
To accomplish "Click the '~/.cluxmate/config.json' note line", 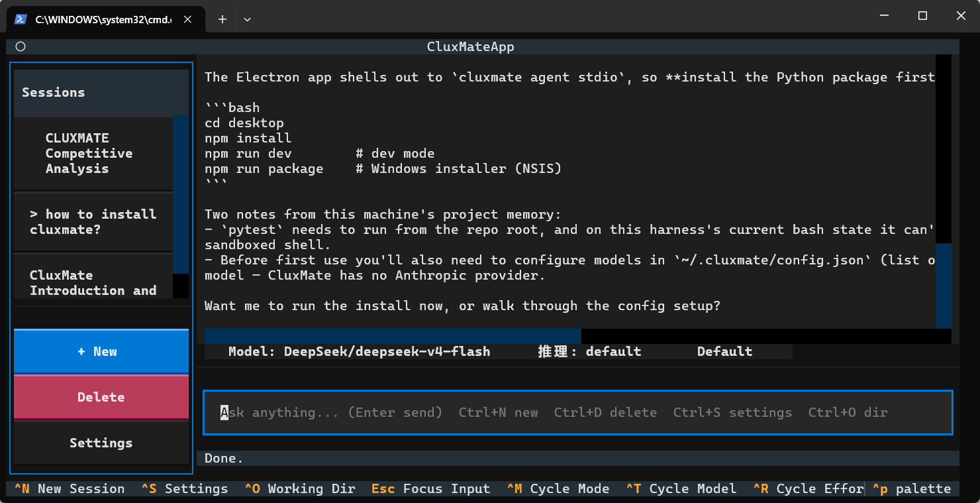I will [x=570, y=260].
